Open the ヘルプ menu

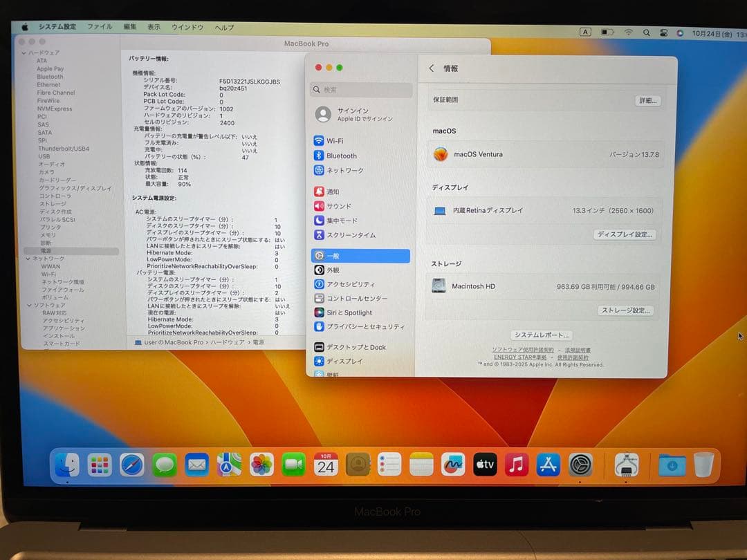(223, 26)
